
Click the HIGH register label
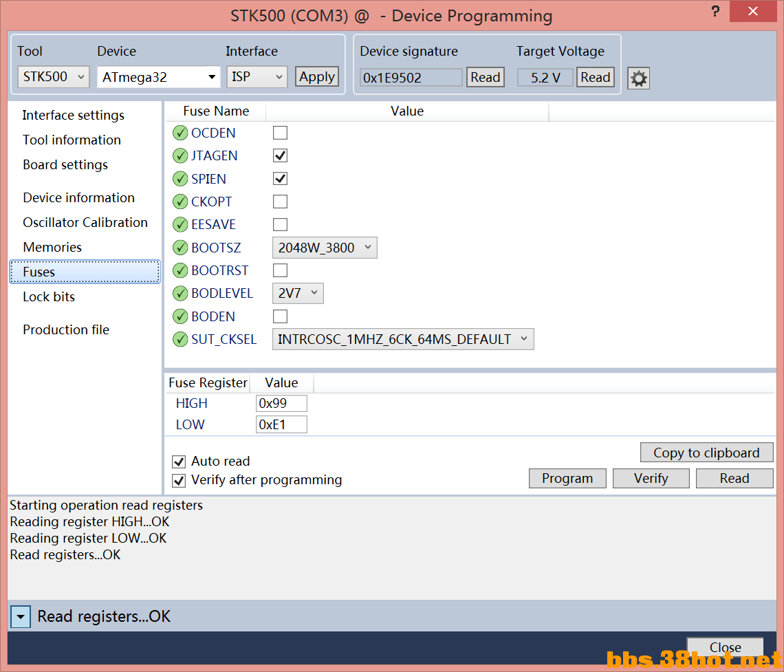pos(191,404)
